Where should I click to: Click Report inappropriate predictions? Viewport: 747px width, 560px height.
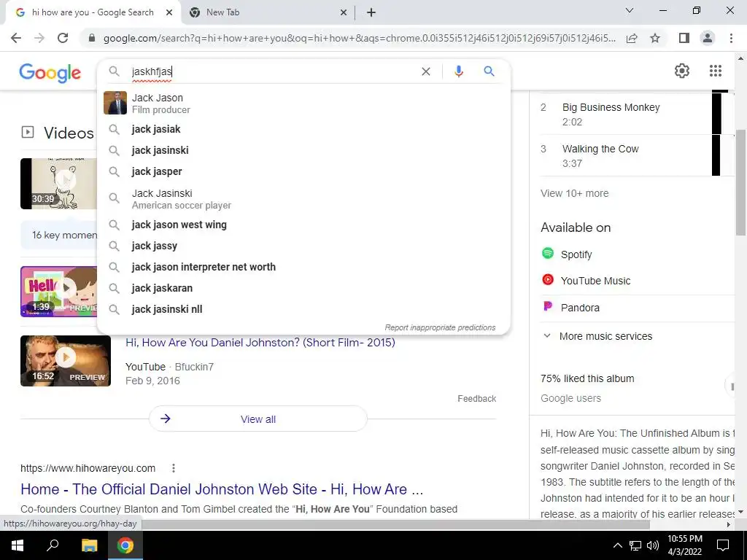click(x=440, y=327)
